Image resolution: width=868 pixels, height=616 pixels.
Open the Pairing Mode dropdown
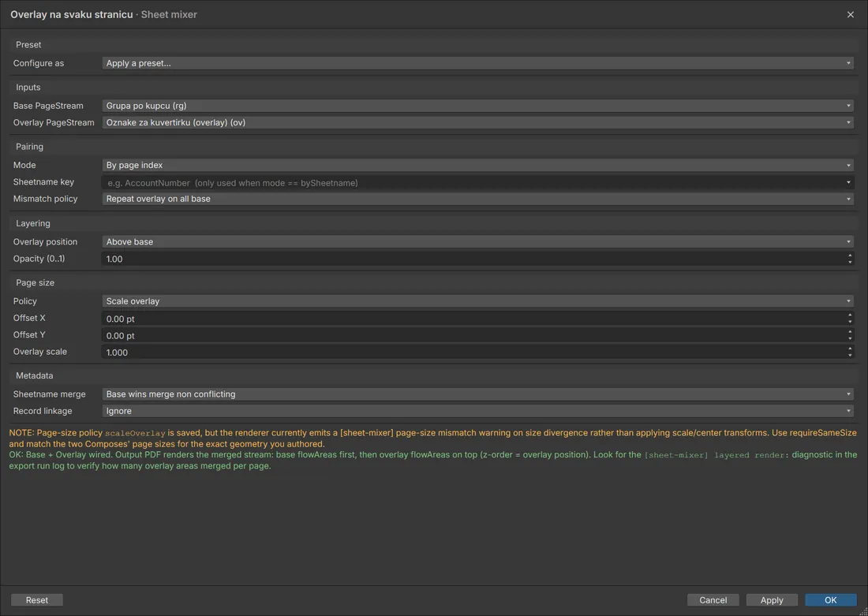pyautogui.click(x=477, y=165)
